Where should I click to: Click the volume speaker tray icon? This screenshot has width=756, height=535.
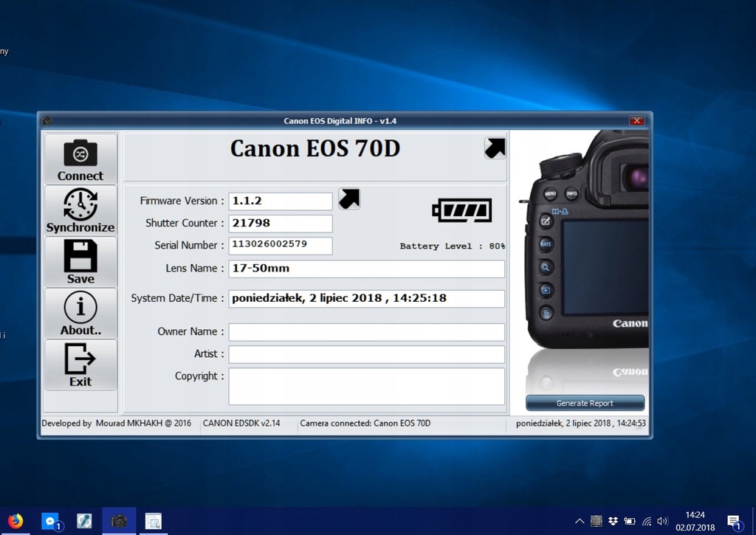pyautogui.click(x=663, y=521)
